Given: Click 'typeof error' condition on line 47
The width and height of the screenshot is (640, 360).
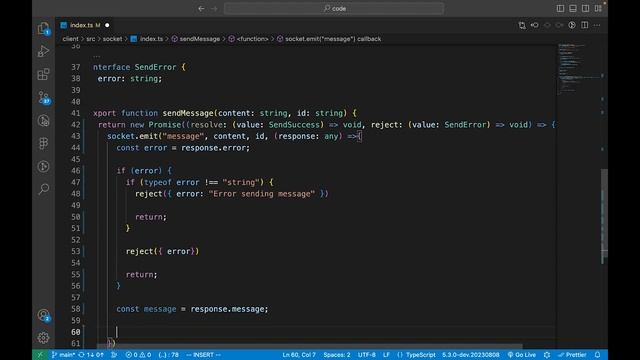Looking at the screenshot, I should 171,182.
